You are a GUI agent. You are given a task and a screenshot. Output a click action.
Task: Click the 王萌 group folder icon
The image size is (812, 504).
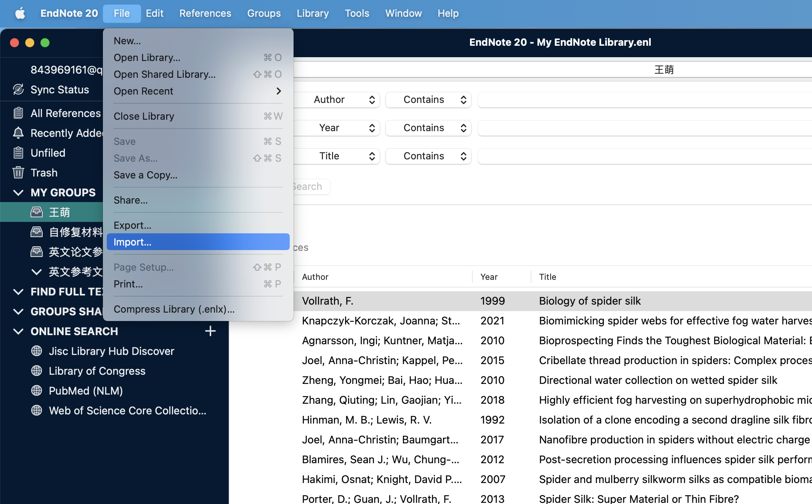tap(36, 212)
